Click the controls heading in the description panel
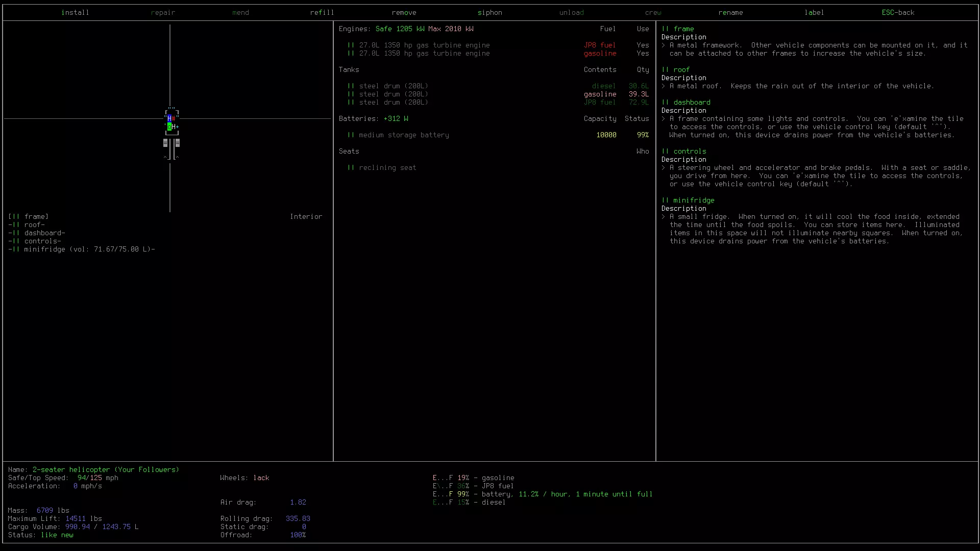Image resolution: width=980 pixels, height=551 pixels. tap(684, 151)
